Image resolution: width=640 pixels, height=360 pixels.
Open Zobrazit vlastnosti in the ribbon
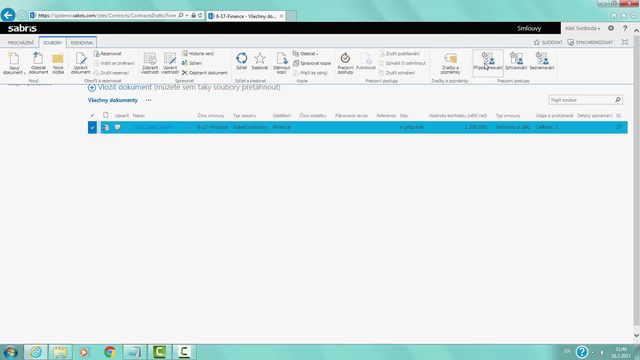150,63
